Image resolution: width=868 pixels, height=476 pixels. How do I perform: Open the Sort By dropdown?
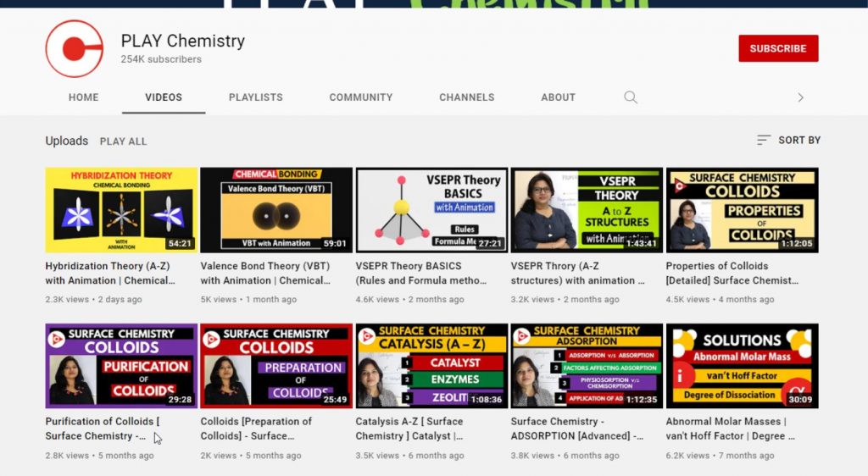tap(789, 140)
